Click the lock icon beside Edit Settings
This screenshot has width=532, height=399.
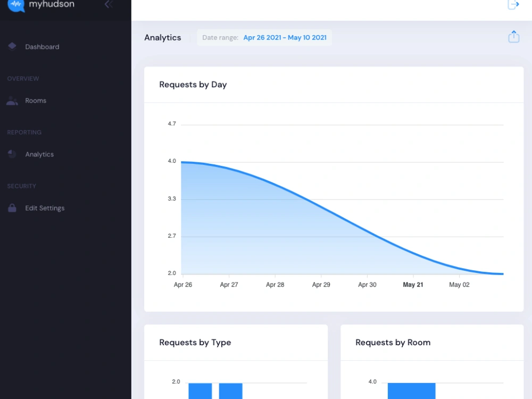pos(12,208)
